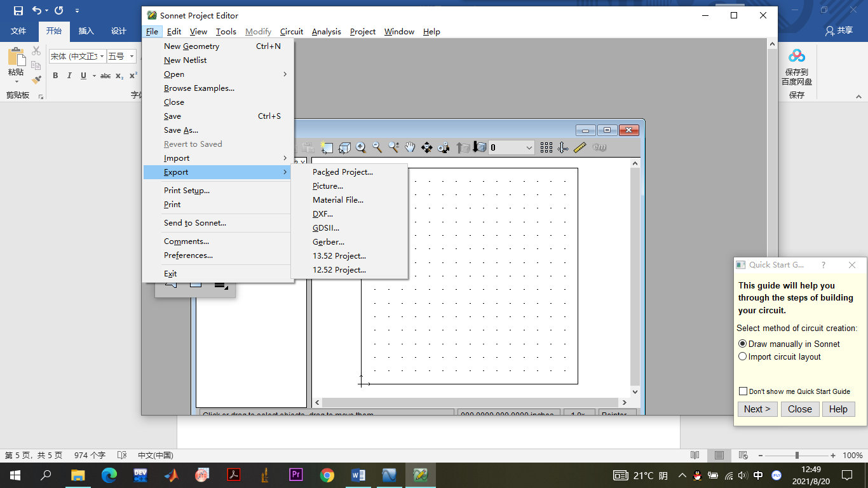This screenshot has height=488, width=868.
Task: Open the underline style dropdown arrow
Action: coord(94,76)
